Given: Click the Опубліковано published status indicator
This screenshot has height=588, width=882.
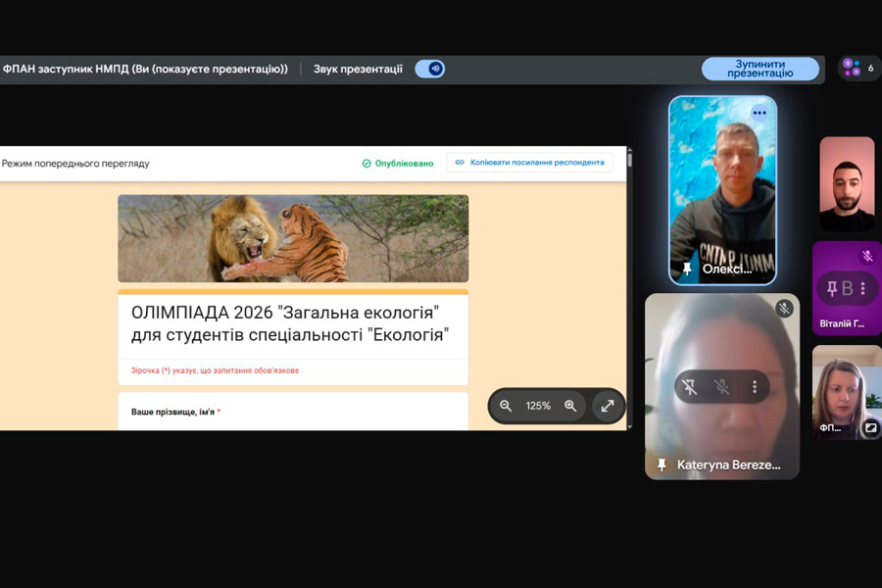Looking at the screenshot, I should 398,163.
